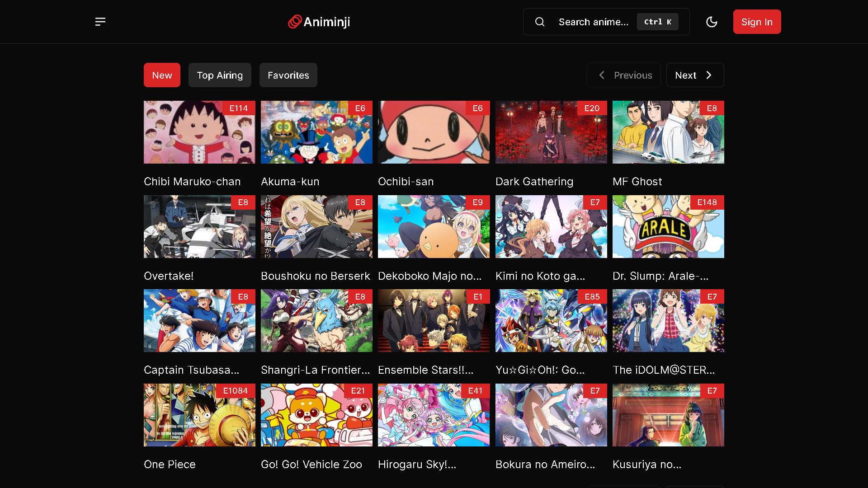Click E1084 episode badge on One Piece

pyautogui.click(x=235, y=391)
